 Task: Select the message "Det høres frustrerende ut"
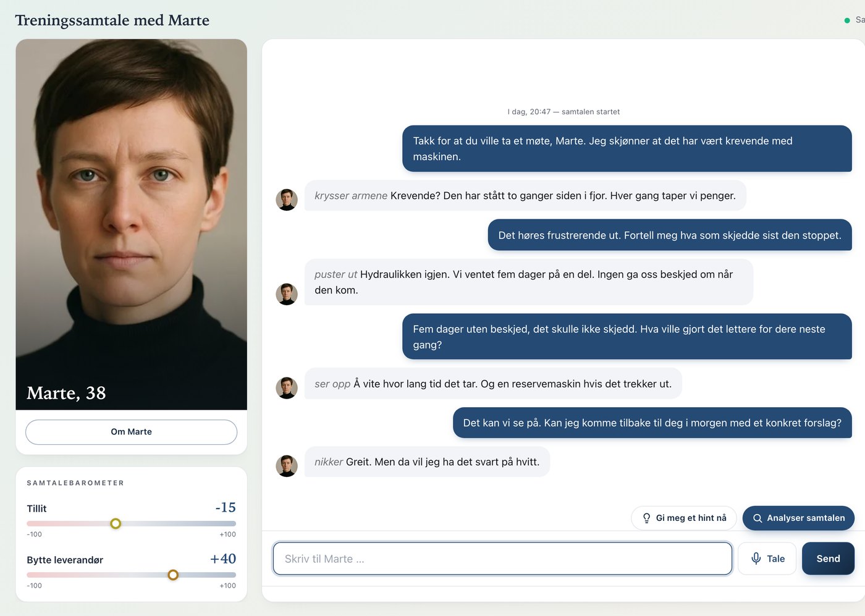pyautogui.click(x=670, y=235)
